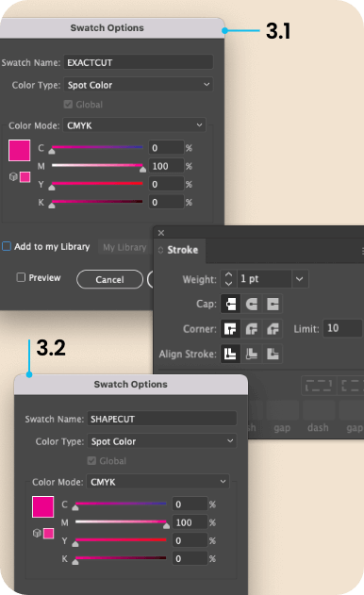
Task: Expand the stroke Weight dropdown arrow
Action: [300, 279]
